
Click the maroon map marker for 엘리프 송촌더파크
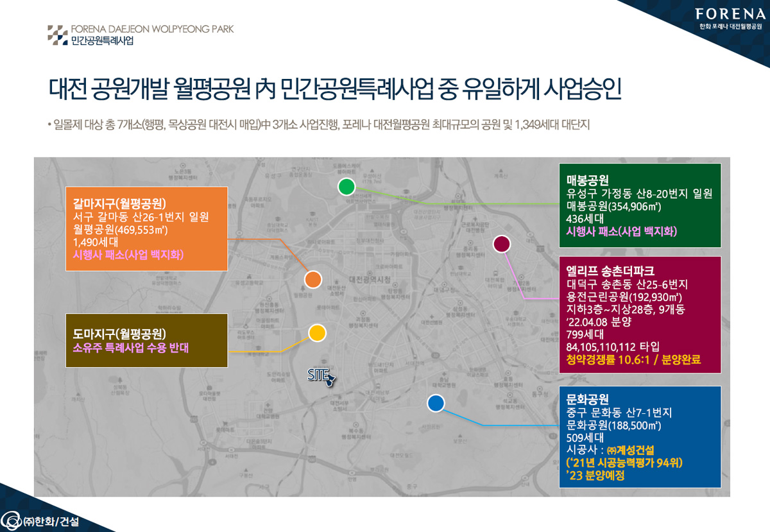coord(501,243)
